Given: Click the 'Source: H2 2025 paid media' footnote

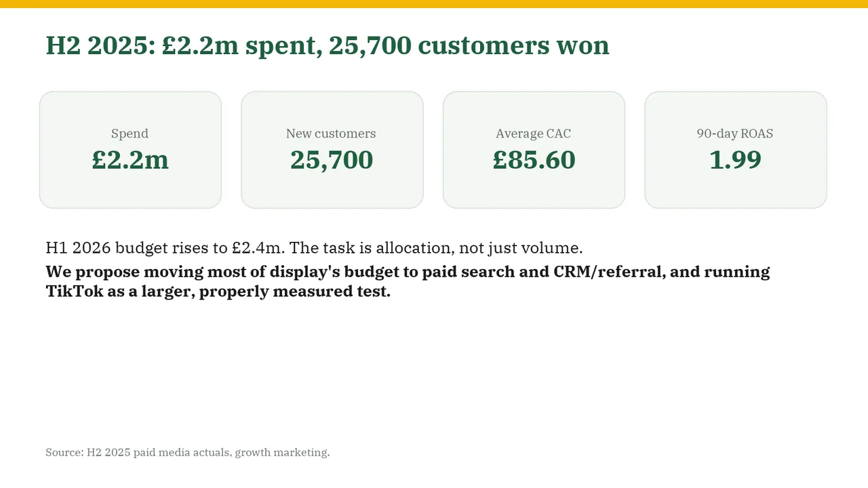Looking at the screenshot, I should point(188,452).
